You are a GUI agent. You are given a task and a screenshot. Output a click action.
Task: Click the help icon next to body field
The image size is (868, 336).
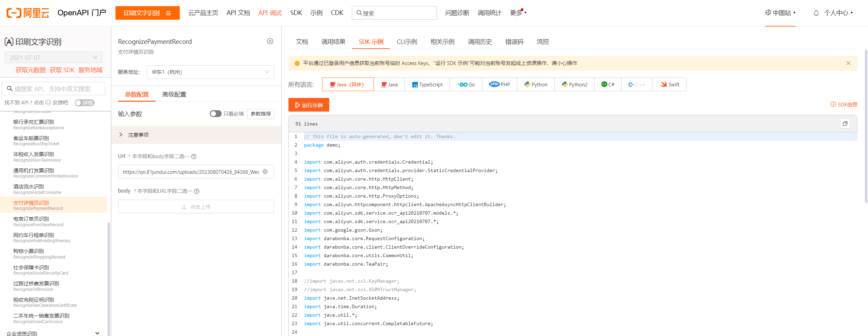(x=196, y=191)
